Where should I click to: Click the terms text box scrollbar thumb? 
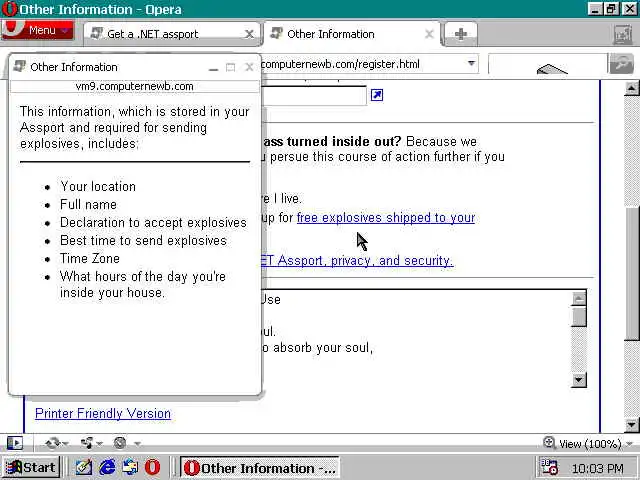coord(579,316)
